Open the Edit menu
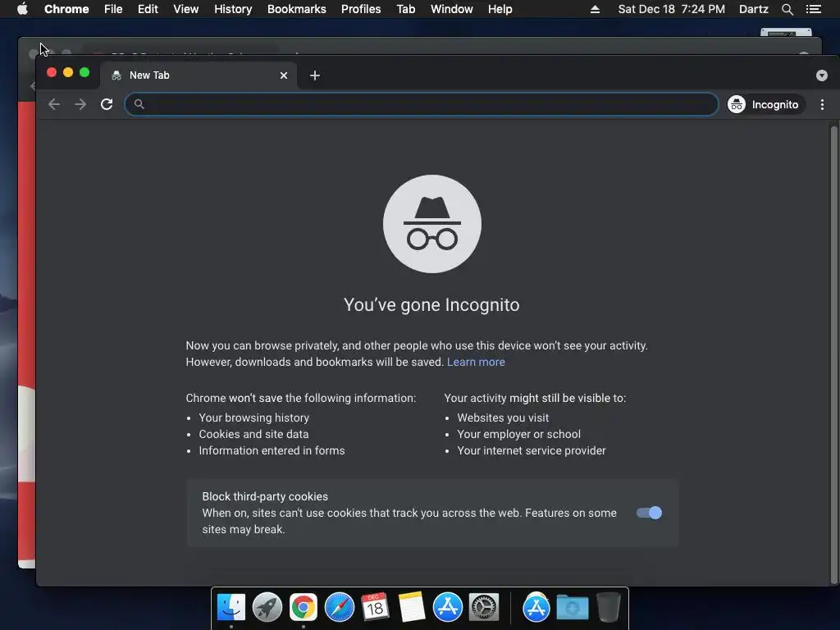This screenshot has width=840, height=630. [148, 9]
